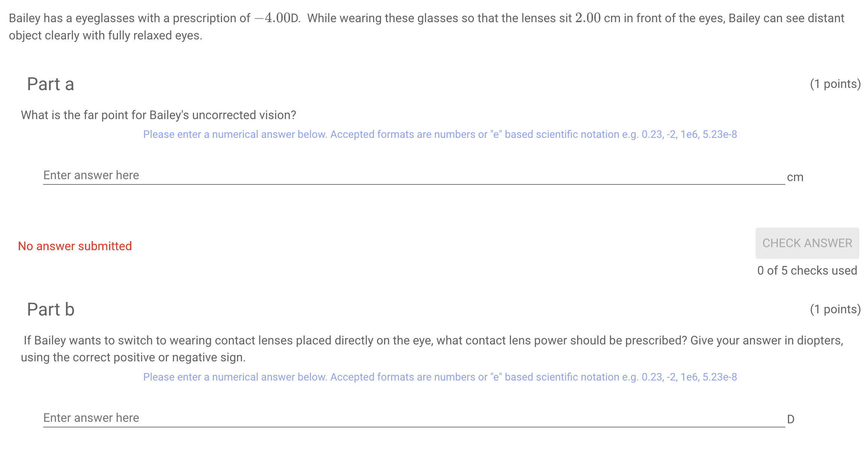Select the 'D' unit label for Part b
This screenshot has width=868, height=459.
pos(789,419)
